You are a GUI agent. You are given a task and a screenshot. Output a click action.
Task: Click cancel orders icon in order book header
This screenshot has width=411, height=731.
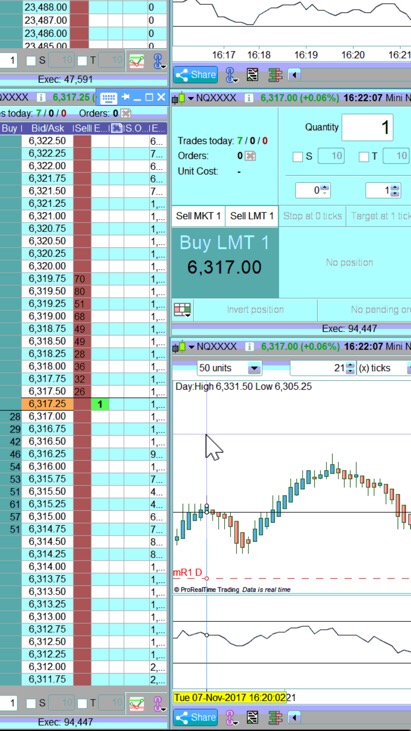tap(125, 113)
